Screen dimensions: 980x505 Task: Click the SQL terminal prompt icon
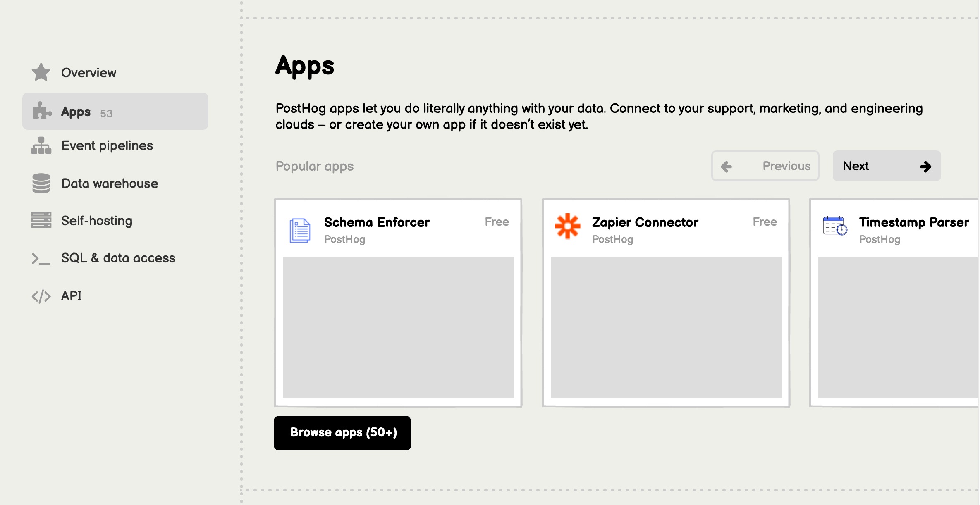tap(41, 259)
